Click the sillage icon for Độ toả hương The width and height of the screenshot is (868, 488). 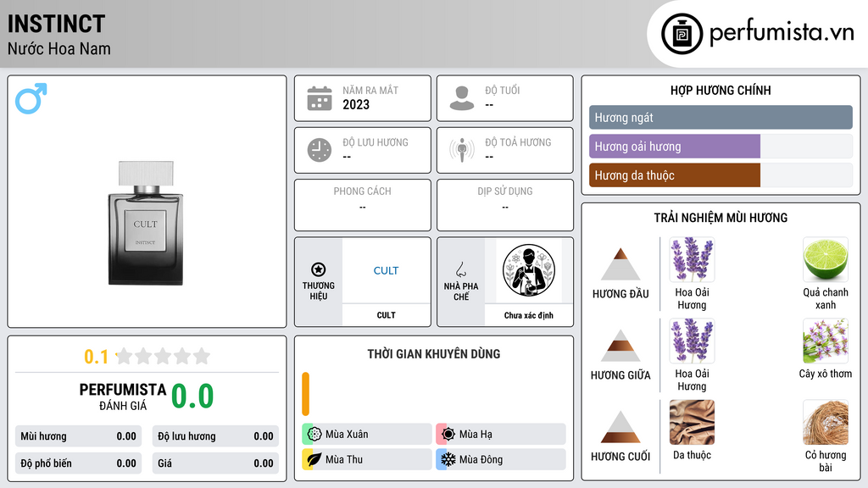coord(462,150)
